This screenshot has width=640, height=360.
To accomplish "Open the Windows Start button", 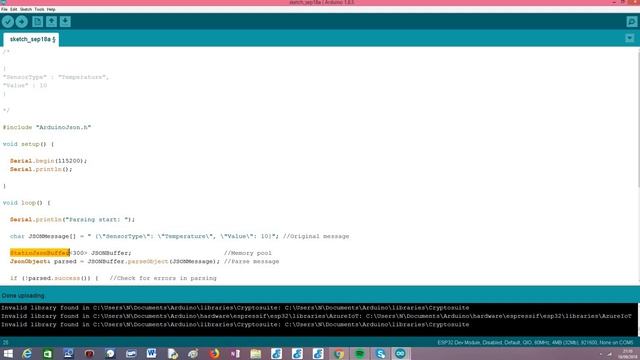I will [x=8, y=353].
